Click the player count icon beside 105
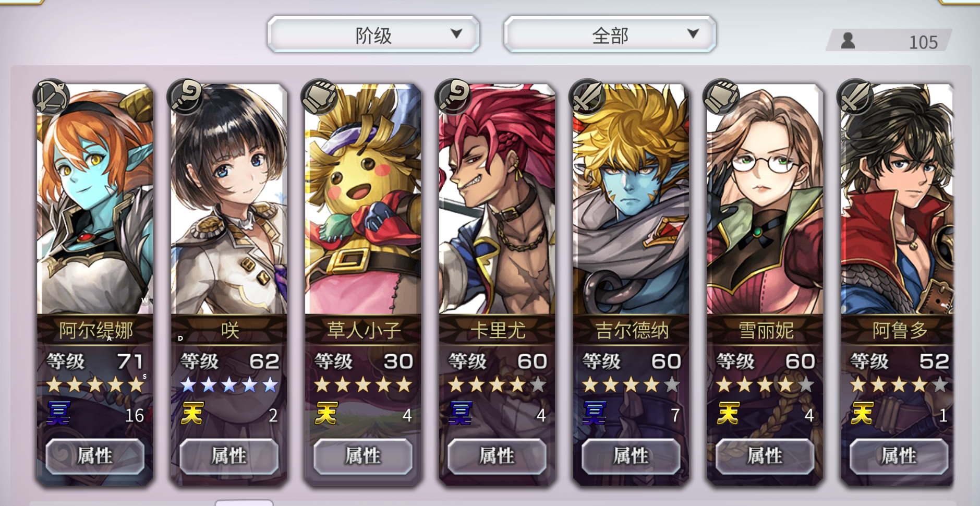This screenshot has width=980, height=506. tap(848, 41)
